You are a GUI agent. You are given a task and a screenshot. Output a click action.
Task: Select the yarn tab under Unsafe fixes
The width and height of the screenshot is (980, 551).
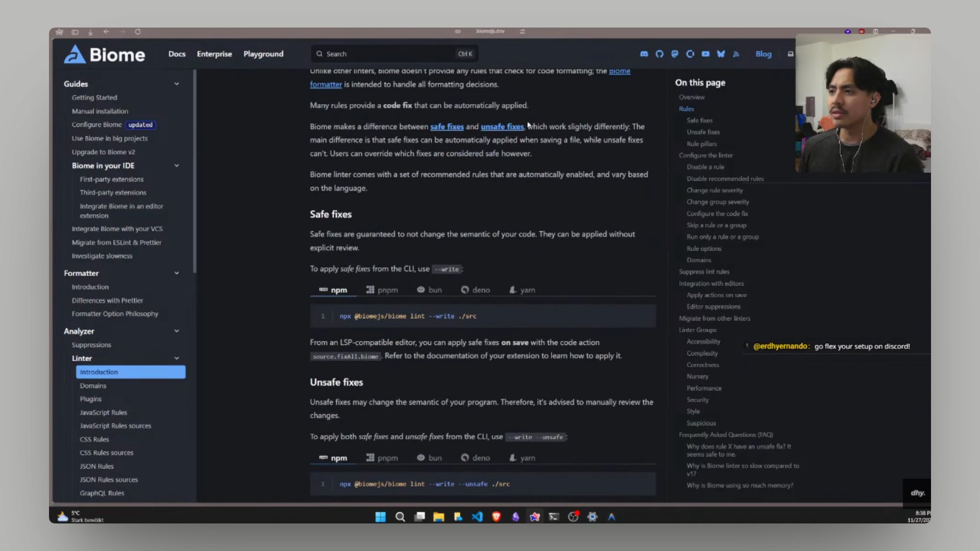point(522,458)
